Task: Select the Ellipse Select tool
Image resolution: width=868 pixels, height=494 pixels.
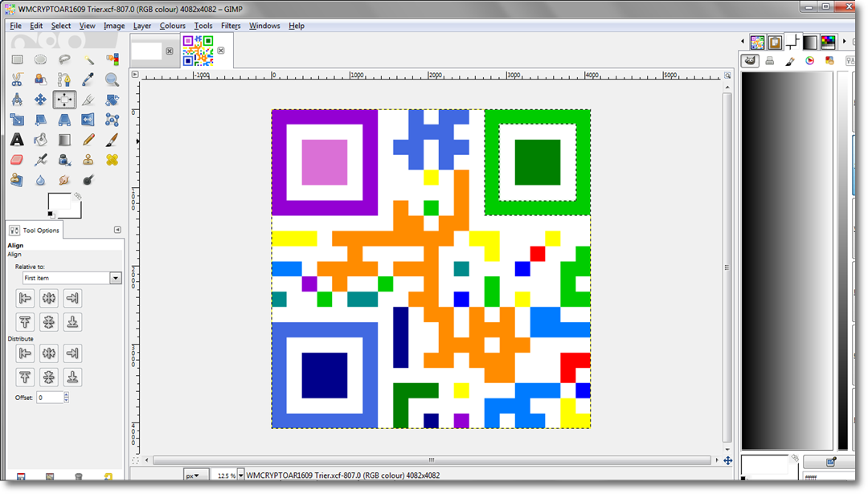Action: point(40,59)
